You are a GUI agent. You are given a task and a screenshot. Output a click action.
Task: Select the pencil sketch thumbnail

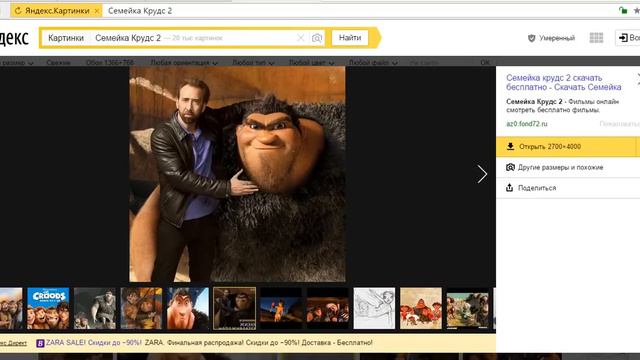(374, 308)
